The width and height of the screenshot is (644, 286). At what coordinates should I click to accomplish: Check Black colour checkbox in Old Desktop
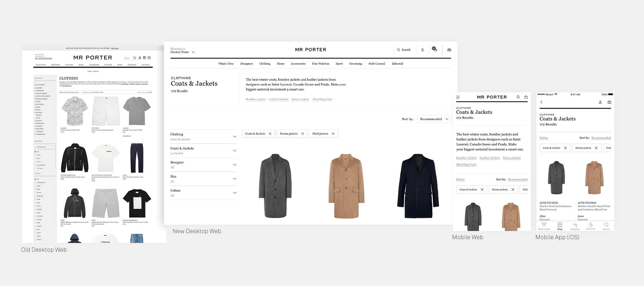tap(35, 186)
